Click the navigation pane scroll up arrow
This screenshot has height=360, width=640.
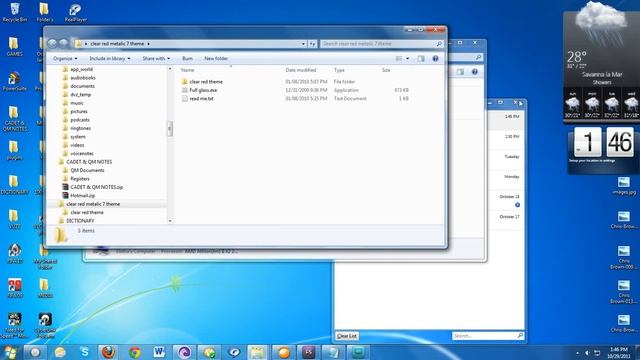coord(170,69)
